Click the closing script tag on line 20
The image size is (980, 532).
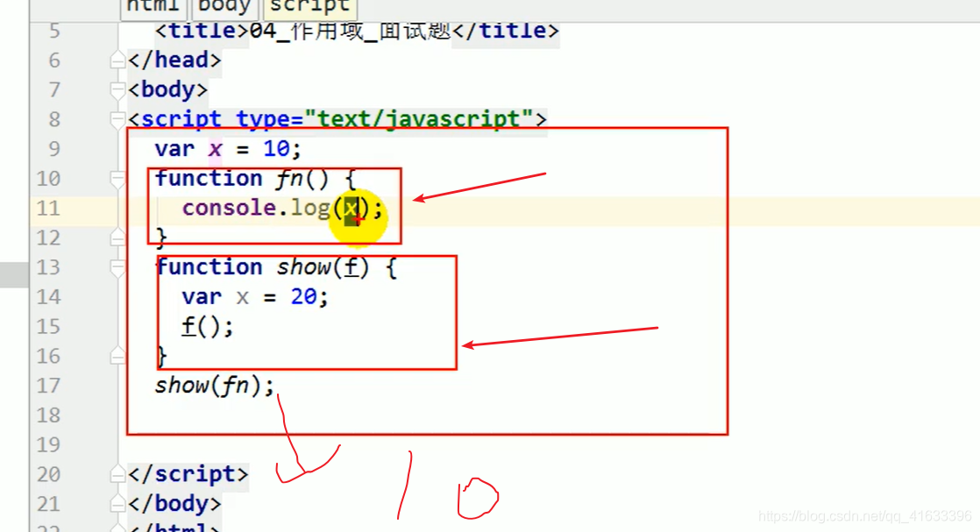pos(188,474)
